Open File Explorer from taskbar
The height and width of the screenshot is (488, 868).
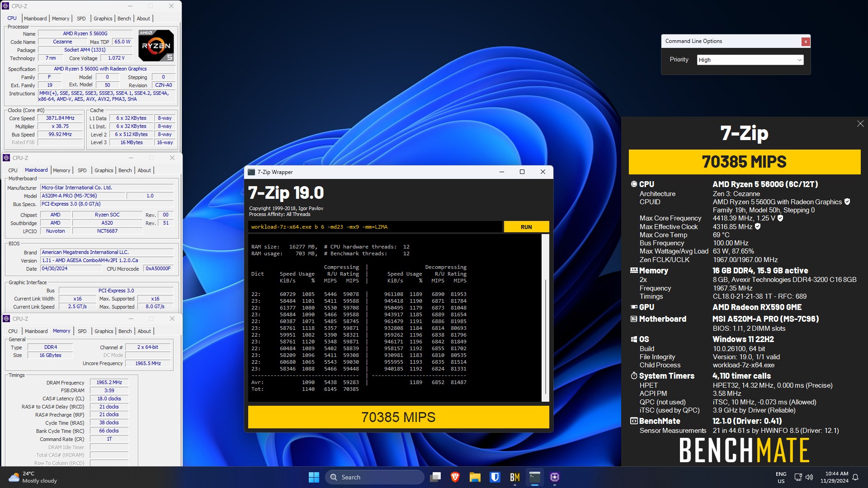click(x=475, y=477)
